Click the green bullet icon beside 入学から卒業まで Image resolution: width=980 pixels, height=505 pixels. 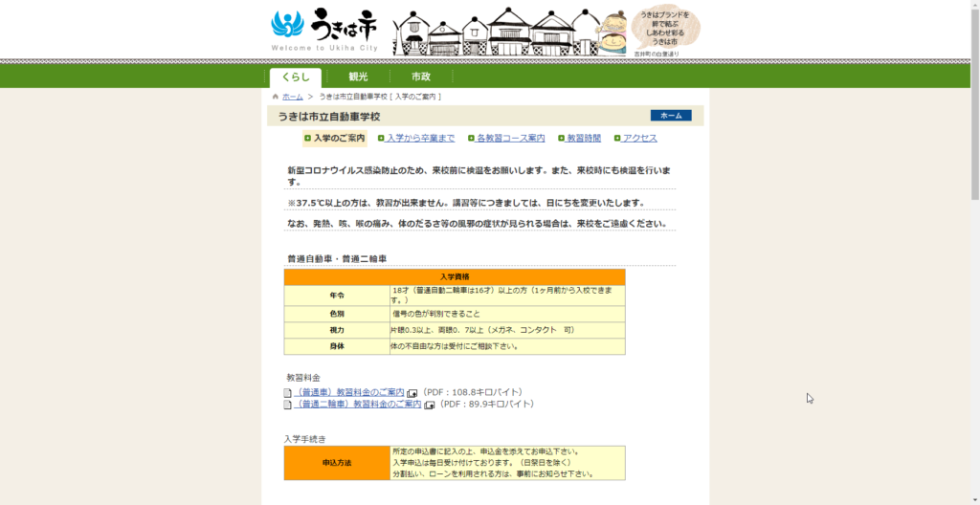381,138
